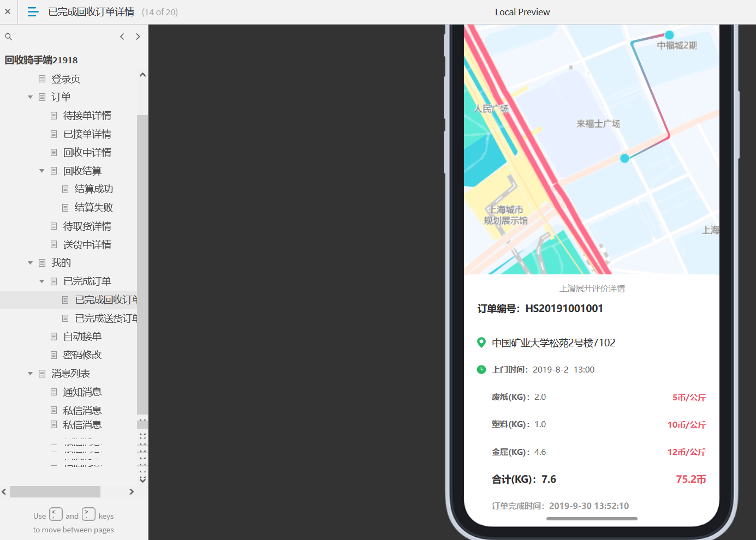Open 通知消息 page
The width and height of the screenshot is (756, 540).
tap(82, 392)
